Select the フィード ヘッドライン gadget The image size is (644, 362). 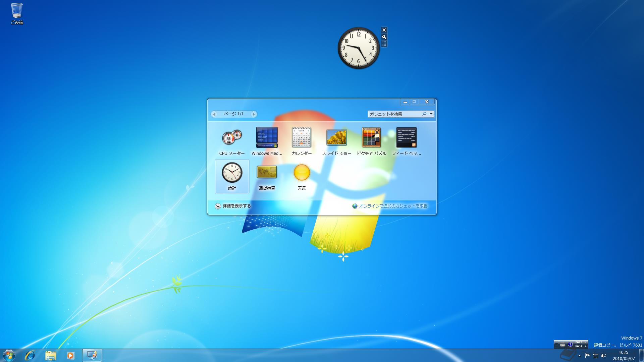(x=406, y=141)
